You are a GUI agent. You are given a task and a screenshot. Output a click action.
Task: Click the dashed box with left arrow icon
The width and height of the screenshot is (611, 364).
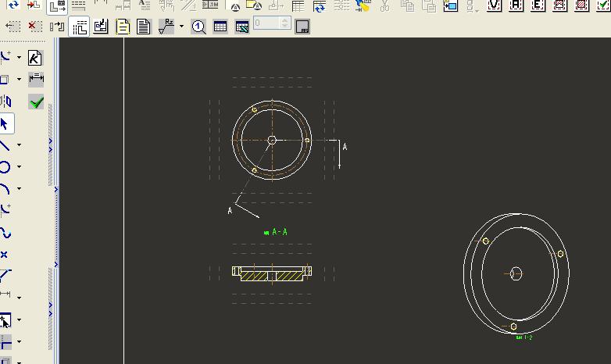[13, 27]
